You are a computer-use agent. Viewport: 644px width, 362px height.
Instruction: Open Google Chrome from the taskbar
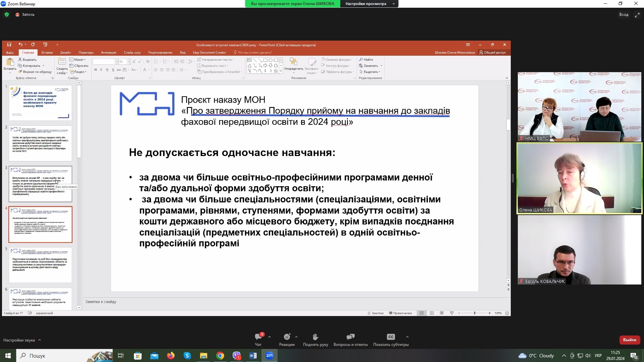(x=220, y=356)
